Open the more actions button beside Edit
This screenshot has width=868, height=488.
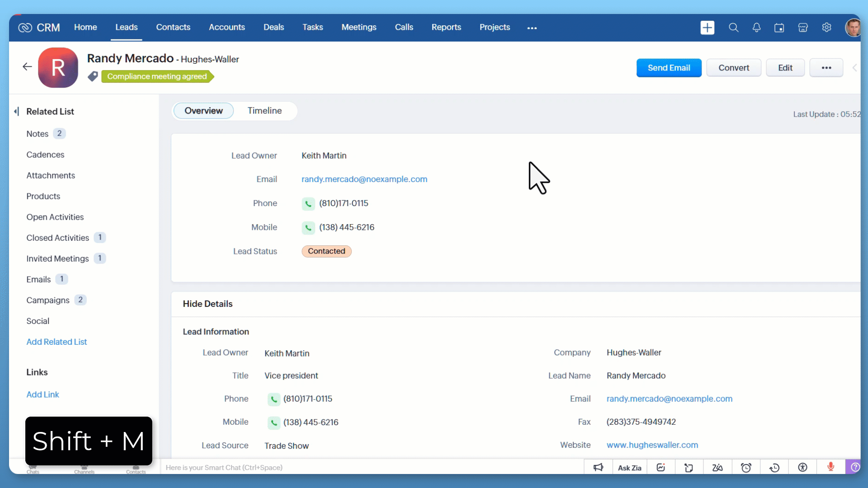[826, 68]
